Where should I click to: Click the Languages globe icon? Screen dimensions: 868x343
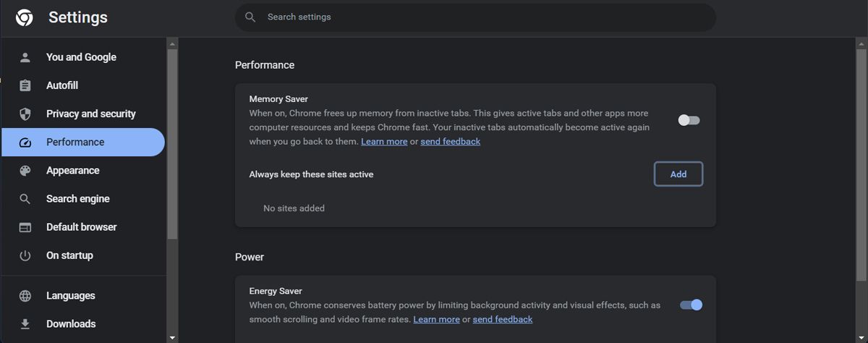coord(25,296)
